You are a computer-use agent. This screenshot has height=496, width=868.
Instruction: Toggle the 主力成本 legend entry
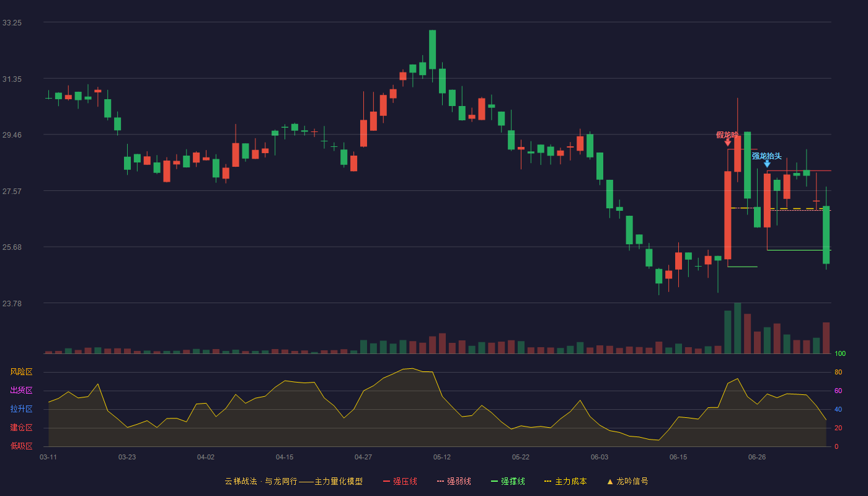(565, 481)
